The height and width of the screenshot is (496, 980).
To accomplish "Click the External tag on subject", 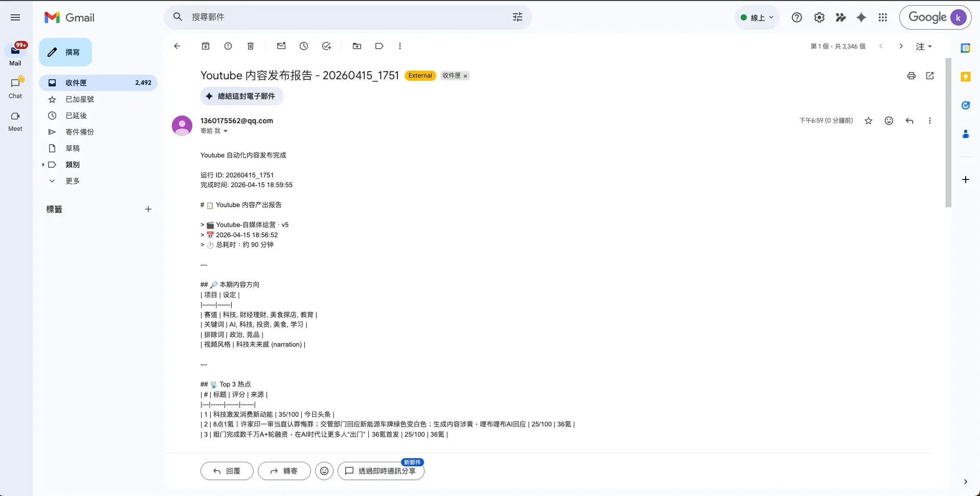I will 420,76.
